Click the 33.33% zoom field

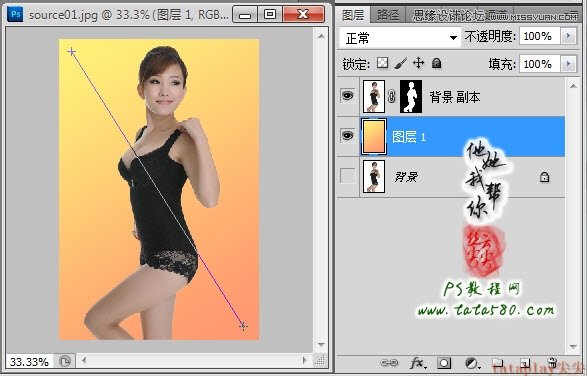pyautogui.click(x=30, y=362)
